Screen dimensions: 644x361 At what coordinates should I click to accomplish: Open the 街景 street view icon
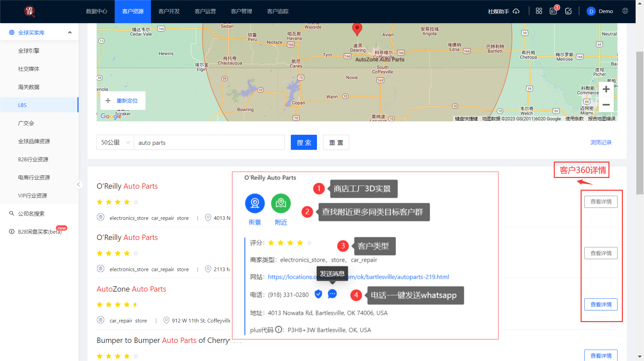click(x=255, y=203)
